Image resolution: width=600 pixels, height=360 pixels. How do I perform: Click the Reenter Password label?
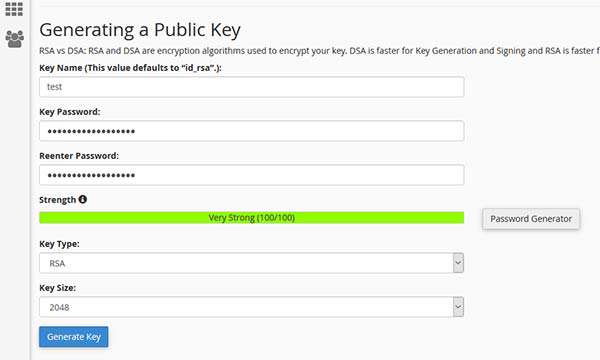click(79, 156)
